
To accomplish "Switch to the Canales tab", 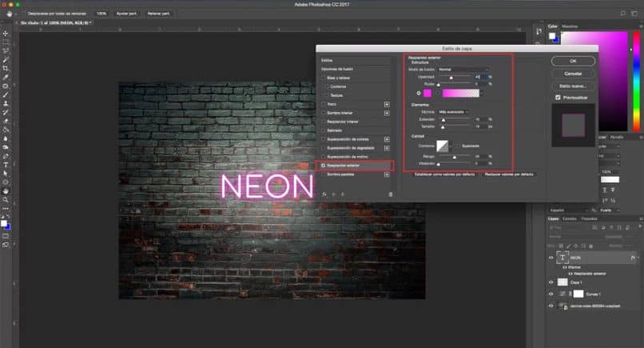I will coord(570,219).
